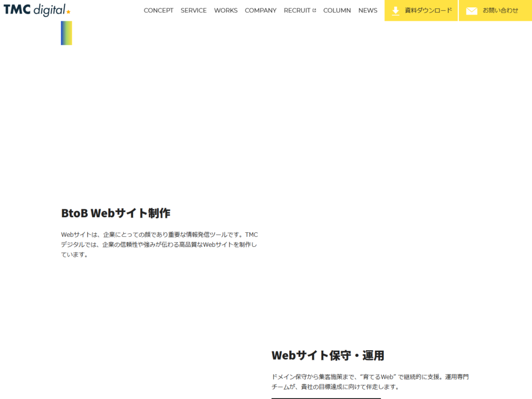This screenshot has height=399, width=532.
Task: Click the BtoB Webサイト制作 heading
Action: coord(115,213)
